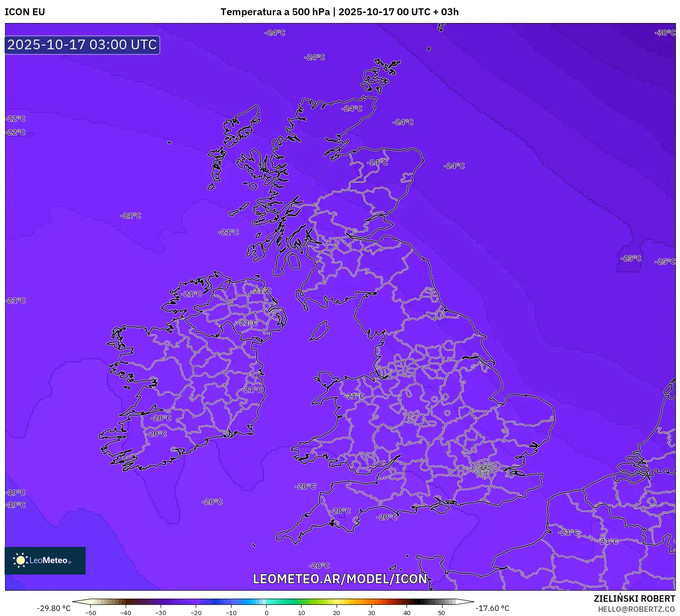Click the Isle of Wight outline
Viewport: 680px width, 616px height.
coord(439,506)
